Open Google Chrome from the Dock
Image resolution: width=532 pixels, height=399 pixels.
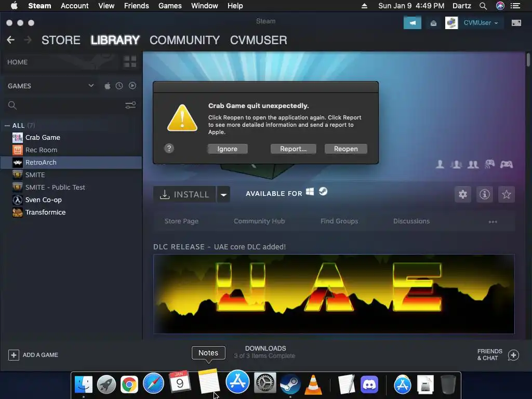tap(129, 384)
